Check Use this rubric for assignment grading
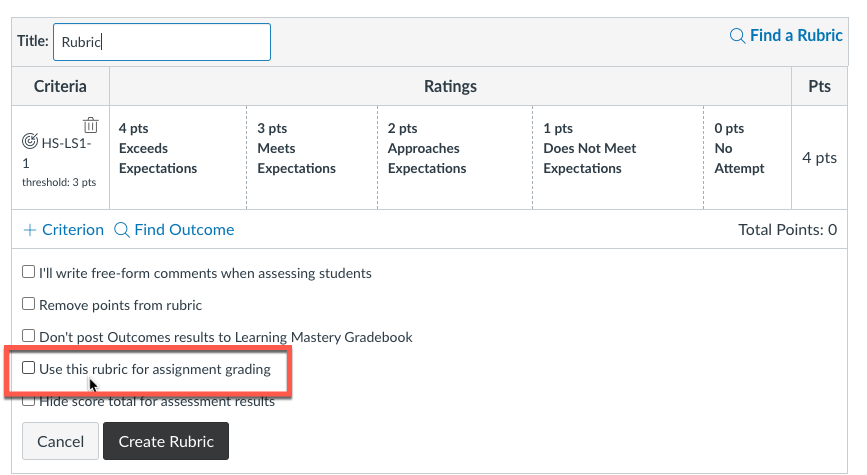 pos(29,368)
